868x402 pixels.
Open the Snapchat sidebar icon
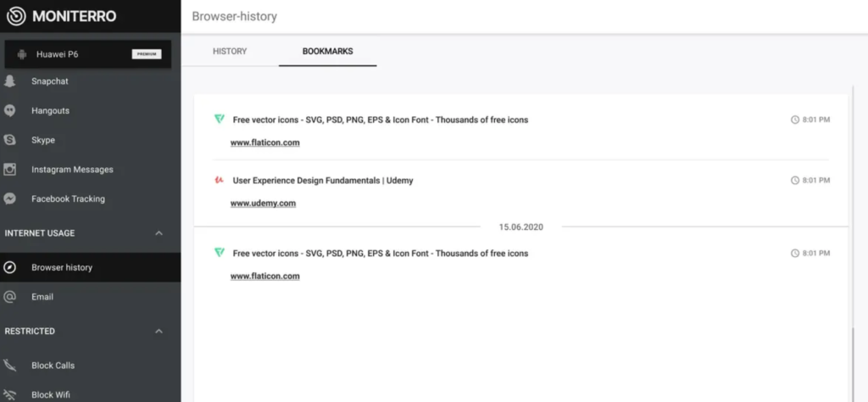pos(9,81)
